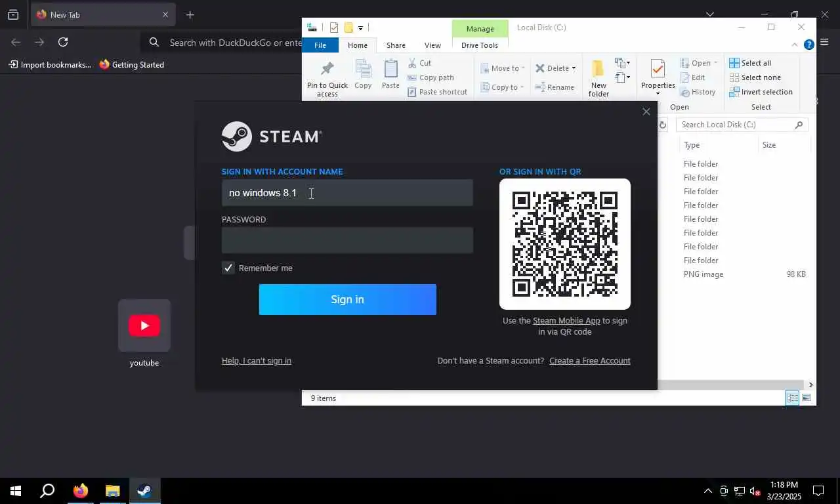Open the Windows Start menu

(x=16, y=491)
